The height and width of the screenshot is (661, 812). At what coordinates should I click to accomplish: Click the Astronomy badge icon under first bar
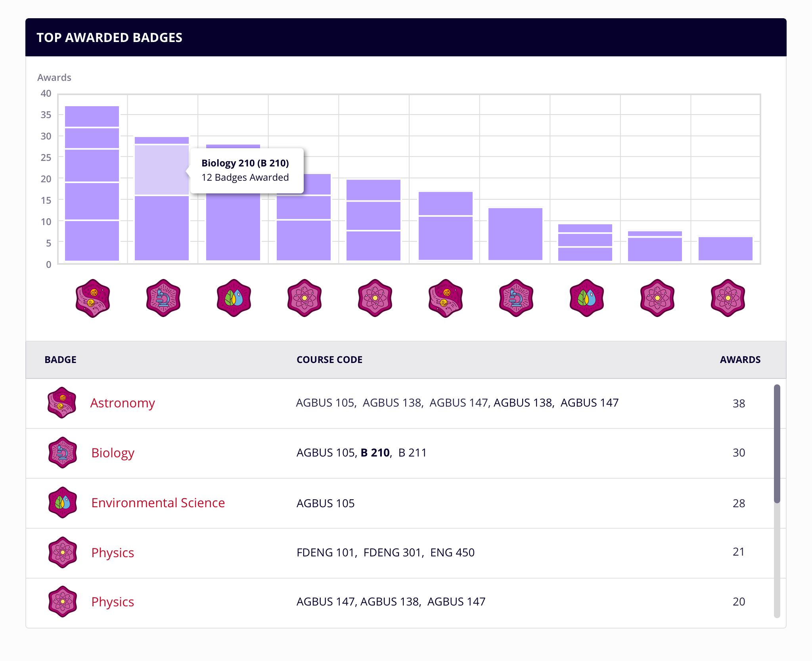point(93,298)
